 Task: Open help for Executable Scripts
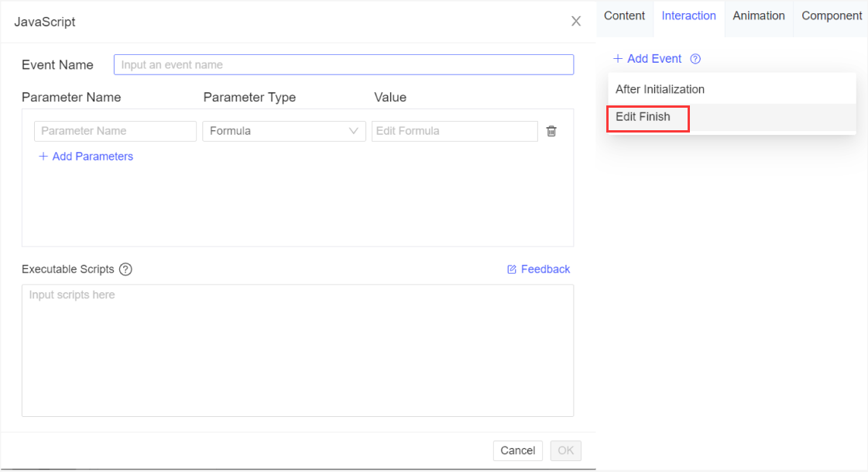coord(125,269)
